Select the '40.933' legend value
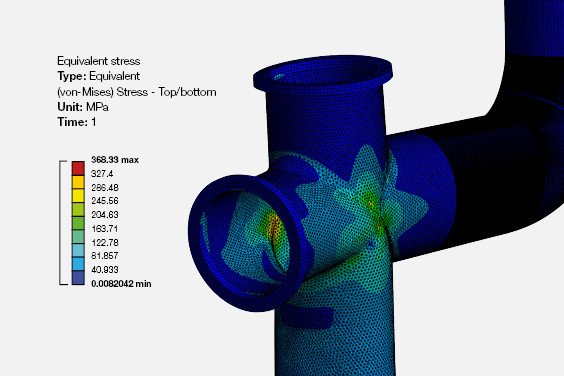Screen dimensions: 564x376 pos(105,269)
